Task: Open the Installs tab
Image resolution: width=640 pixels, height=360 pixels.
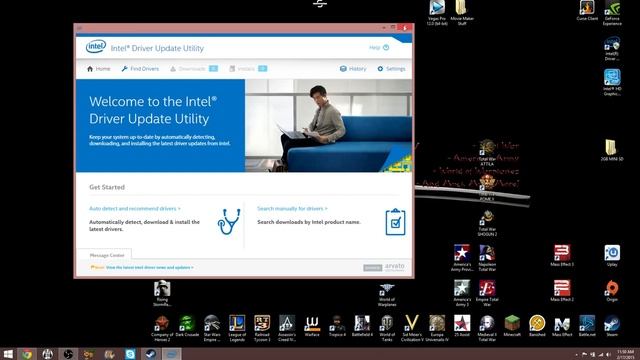Action: [248, 69]
